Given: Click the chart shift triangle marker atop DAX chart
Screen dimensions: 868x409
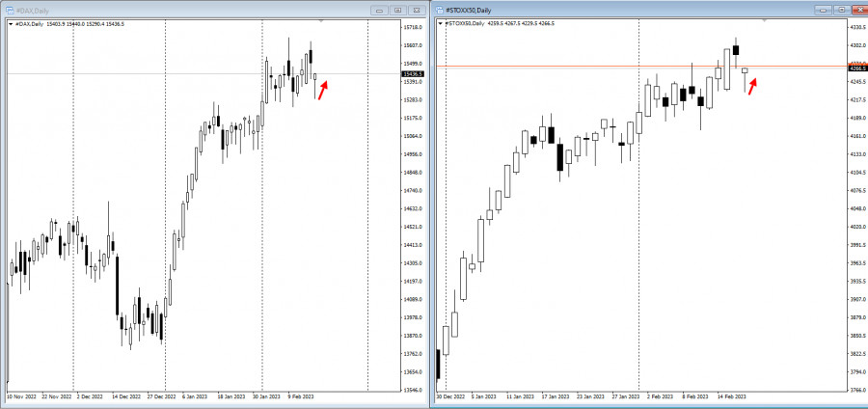Looking at the screenshot, I should pyautogui.click(x=321, y=21).
